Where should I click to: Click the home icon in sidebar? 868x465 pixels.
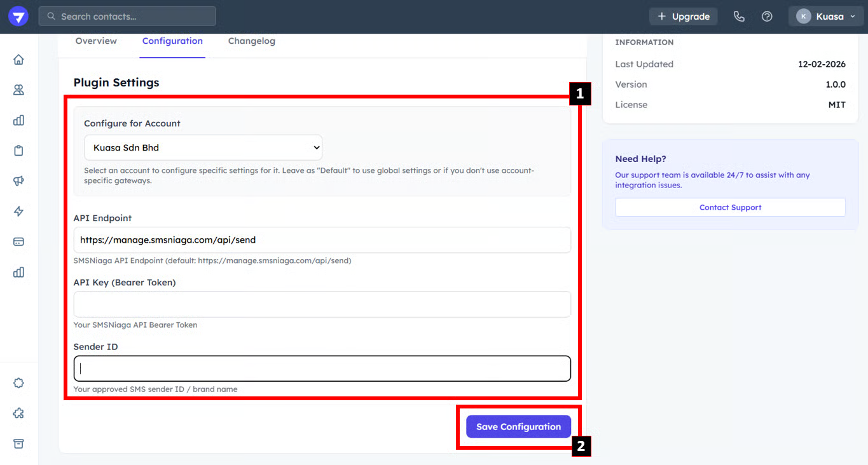(18, 60)
